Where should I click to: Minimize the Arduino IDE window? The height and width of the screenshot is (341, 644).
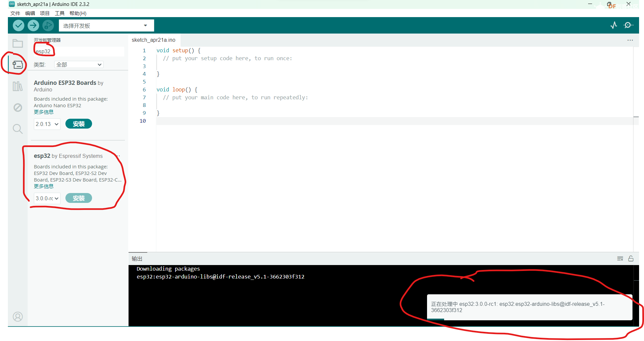point(590,4)
